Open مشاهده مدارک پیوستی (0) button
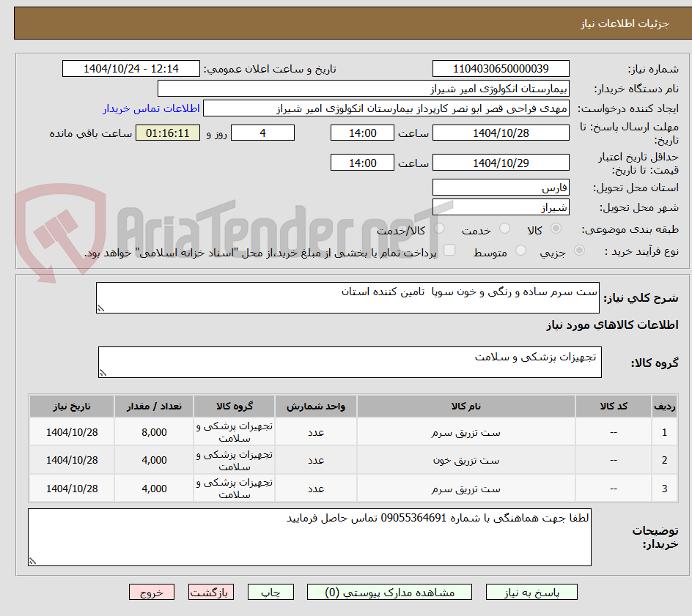The height and width of the screenshot is (616, 692). click(389, 592)
